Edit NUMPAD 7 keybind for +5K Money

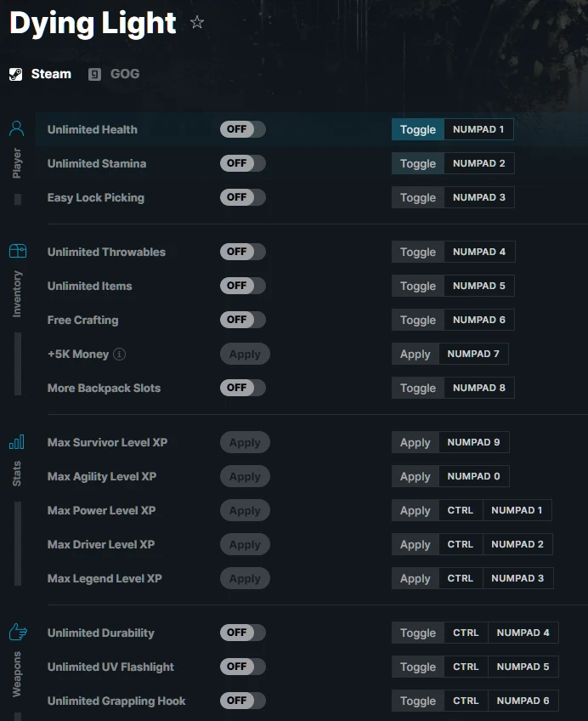(x=473, y=354)
